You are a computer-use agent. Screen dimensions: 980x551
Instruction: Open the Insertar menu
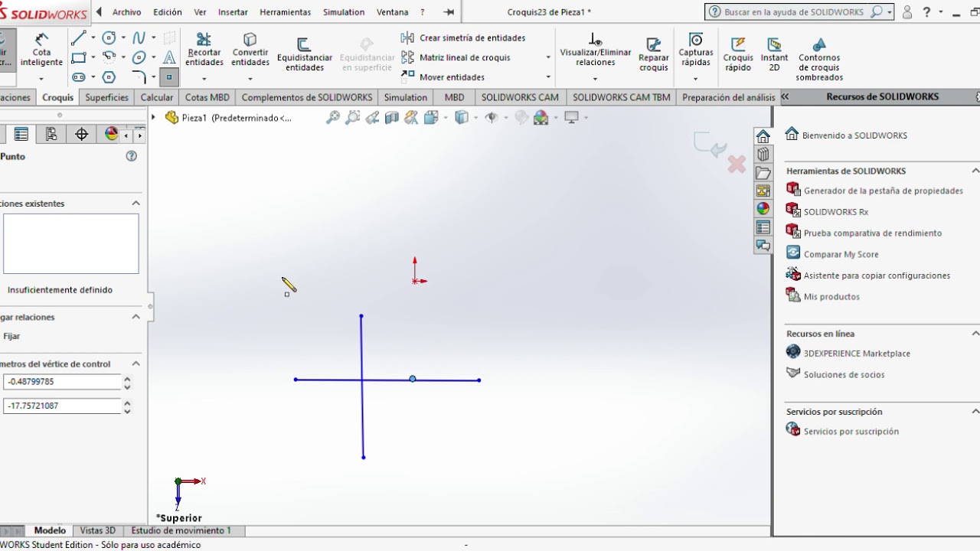click(233, 12)
